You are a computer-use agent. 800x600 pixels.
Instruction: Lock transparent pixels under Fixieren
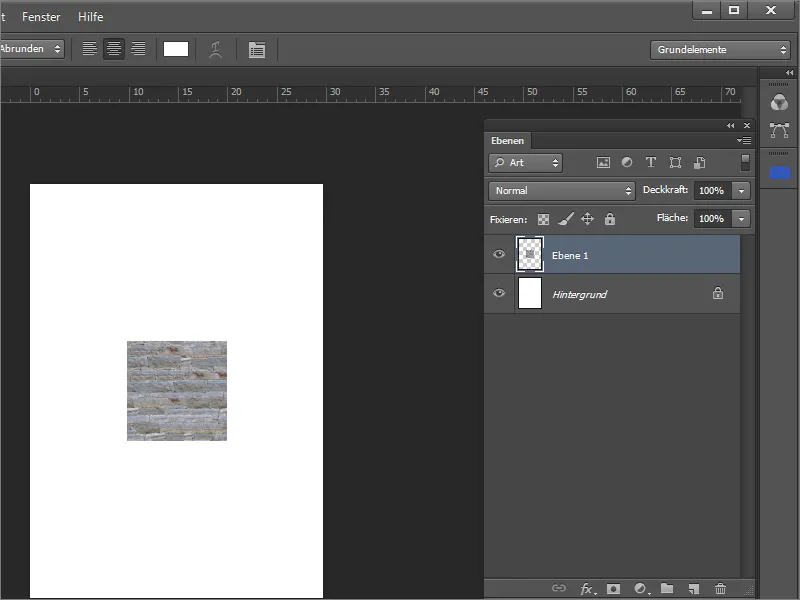(543, 219)
